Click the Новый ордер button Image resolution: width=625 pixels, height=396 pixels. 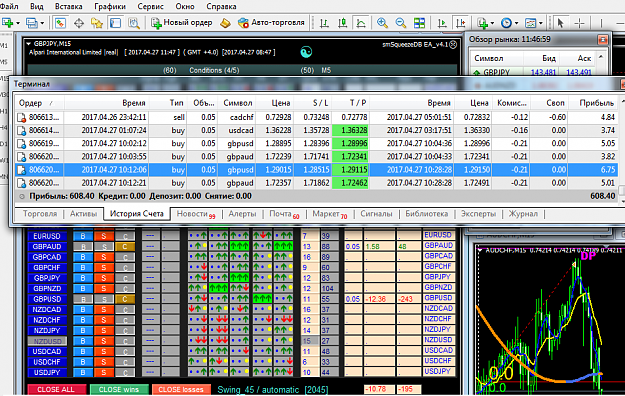(182, 23)
